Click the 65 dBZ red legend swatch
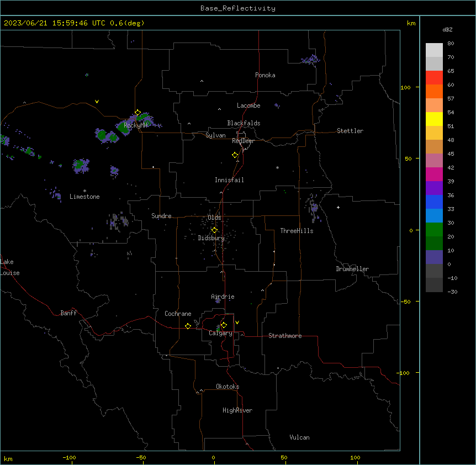 [434, 77]
